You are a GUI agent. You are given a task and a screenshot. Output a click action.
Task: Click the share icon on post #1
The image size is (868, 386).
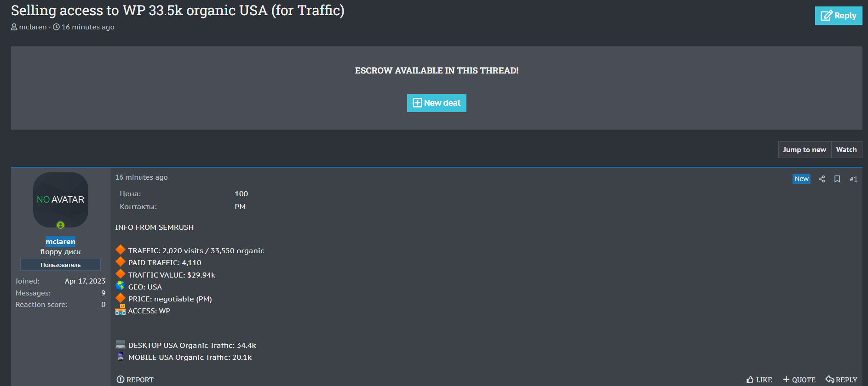tap(822, 179)
